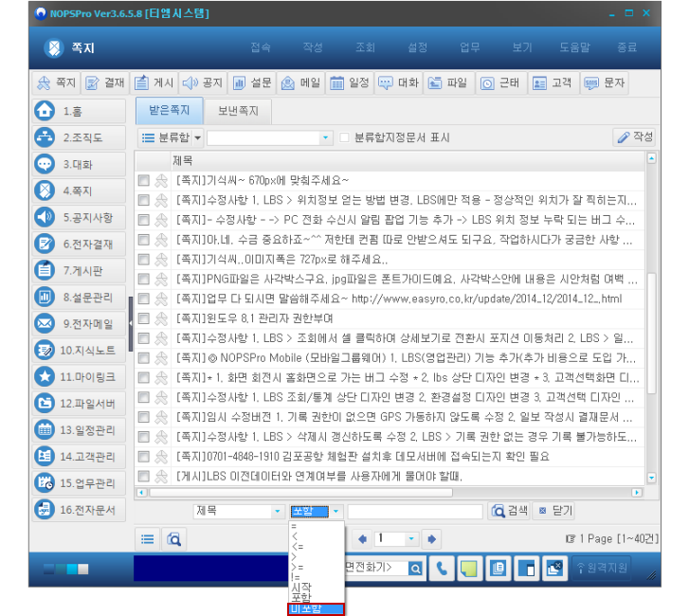Open the page number dropdown
689x616 pixels.
point(411,538)
